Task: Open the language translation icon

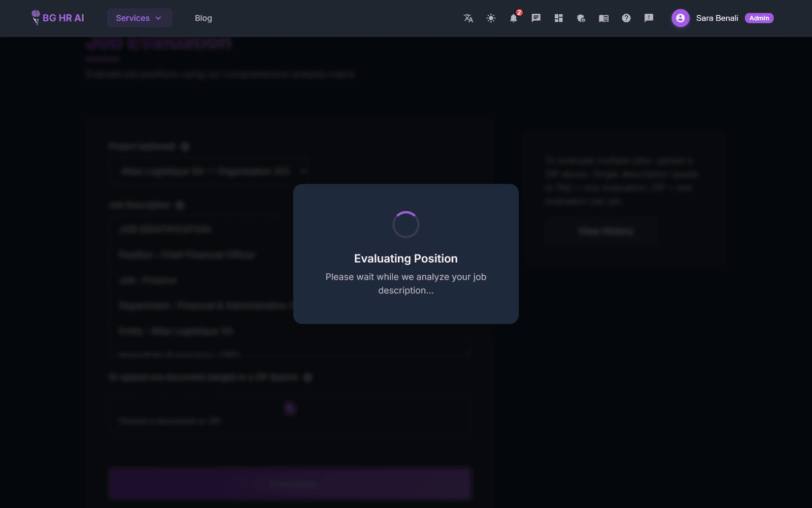Action: [468, 18]
